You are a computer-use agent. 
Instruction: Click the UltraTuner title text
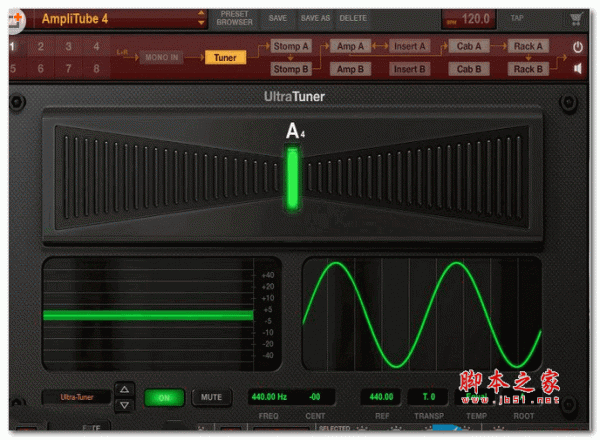[x=294, y=96]
